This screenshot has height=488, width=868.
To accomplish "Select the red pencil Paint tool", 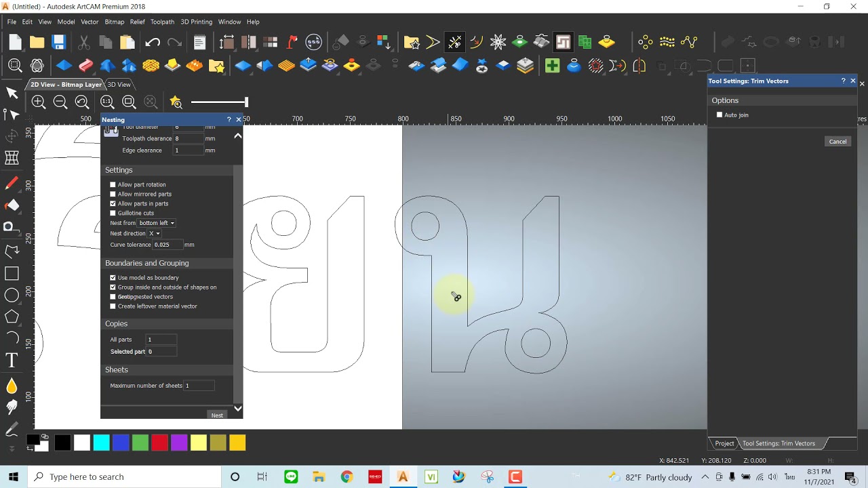I will pyautogui.click(x=12, y=183).
